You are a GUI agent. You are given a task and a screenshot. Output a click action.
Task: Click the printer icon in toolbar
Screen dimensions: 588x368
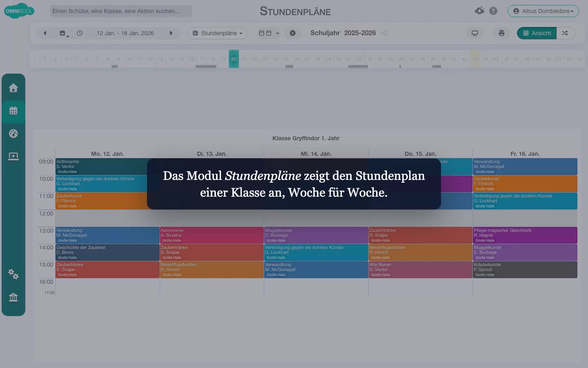[x=501, y=33]
